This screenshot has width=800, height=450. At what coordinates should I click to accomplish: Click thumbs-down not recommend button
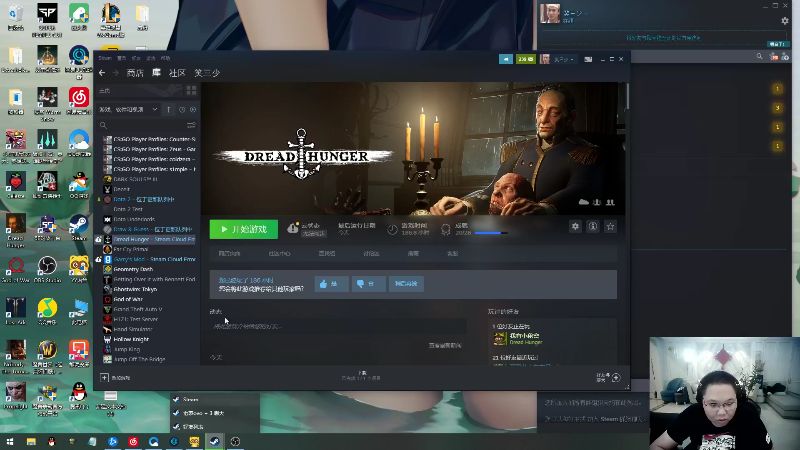pos(368,284)
